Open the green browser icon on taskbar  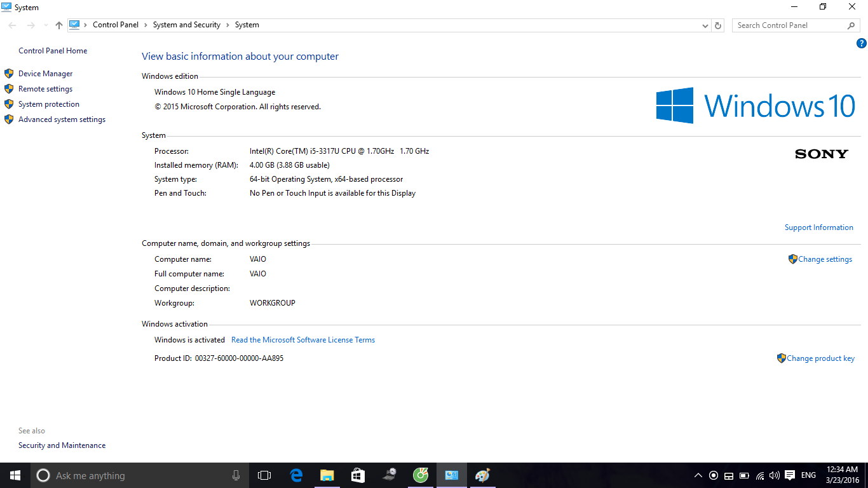click(x=421, y=475)
